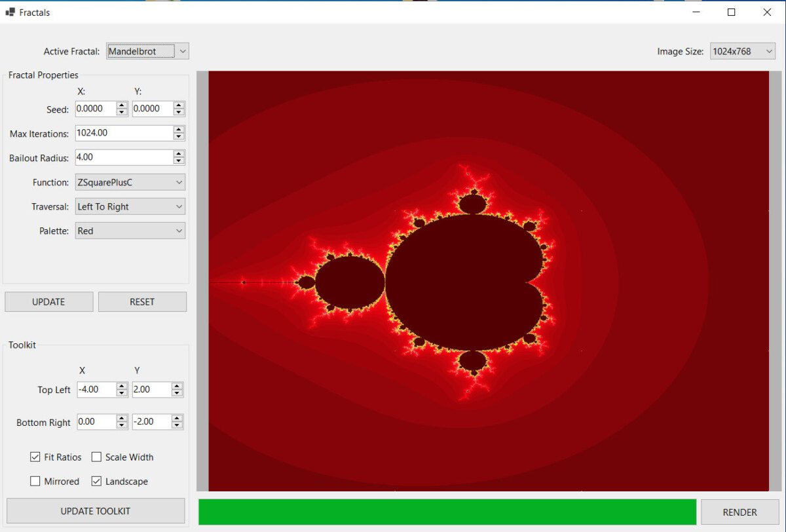786x532 pixels.
Task: Increase Seed Y with up arrow
Action: [x=178, y=105]
